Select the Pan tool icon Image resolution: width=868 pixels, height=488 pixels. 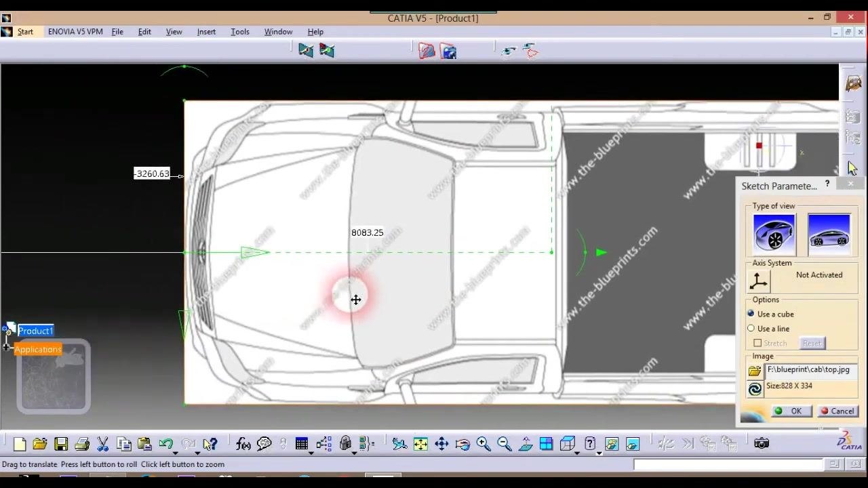pyautogui.click(x=441, y=444)
